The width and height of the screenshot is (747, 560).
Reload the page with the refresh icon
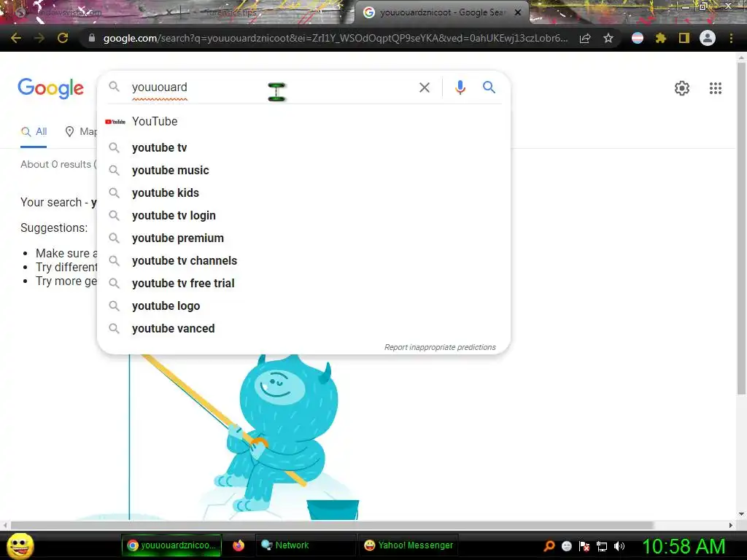(63, 38)
